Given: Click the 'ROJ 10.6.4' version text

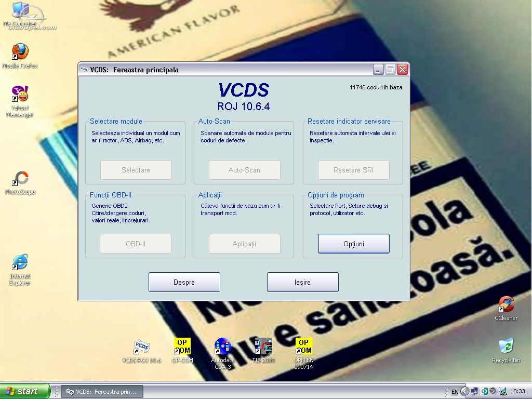Looking at the screenshot, I should (x=244, y=107).
